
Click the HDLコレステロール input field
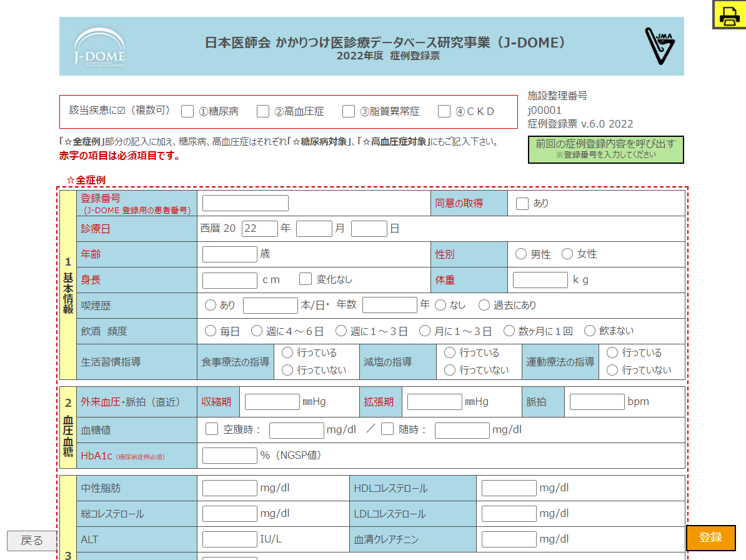click(x=509, y=488)
